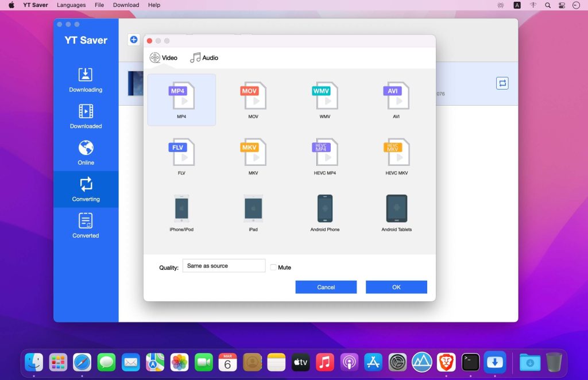The width and height of the screenshot is (588, 380).
Task: Open the Quality dropdown
Action: [224, 265]
